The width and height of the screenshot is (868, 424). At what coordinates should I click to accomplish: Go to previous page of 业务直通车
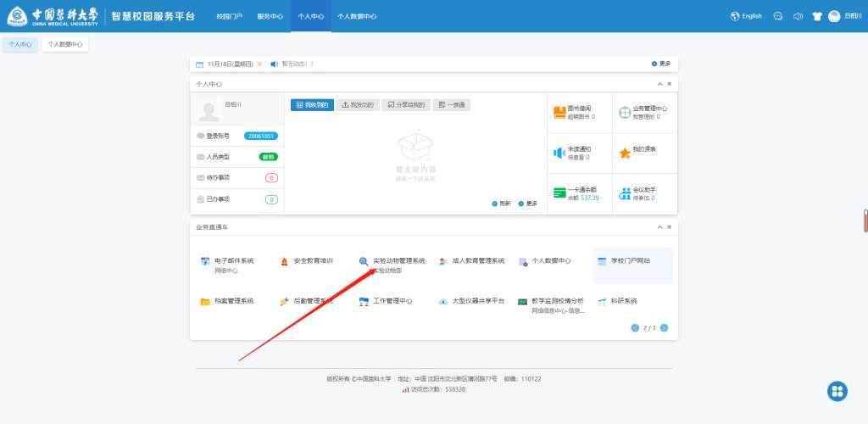click(635, 327)
